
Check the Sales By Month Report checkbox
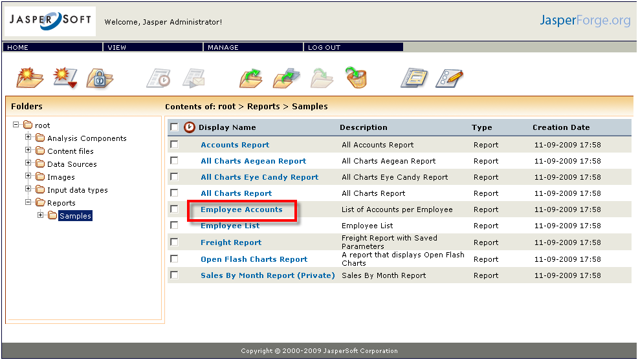(174, 275)
